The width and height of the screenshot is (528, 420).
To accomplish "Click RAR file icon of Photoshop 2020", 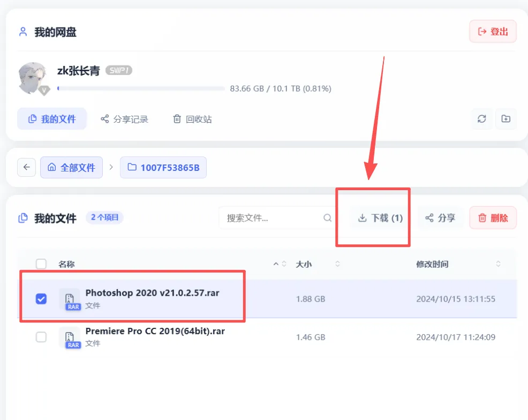I will pos(70,299).
